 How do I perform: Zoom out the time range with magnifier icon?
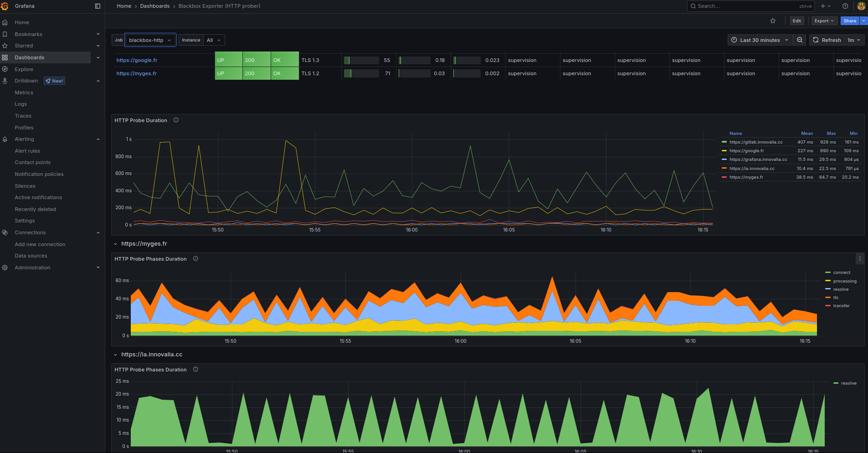coord(800,40)
